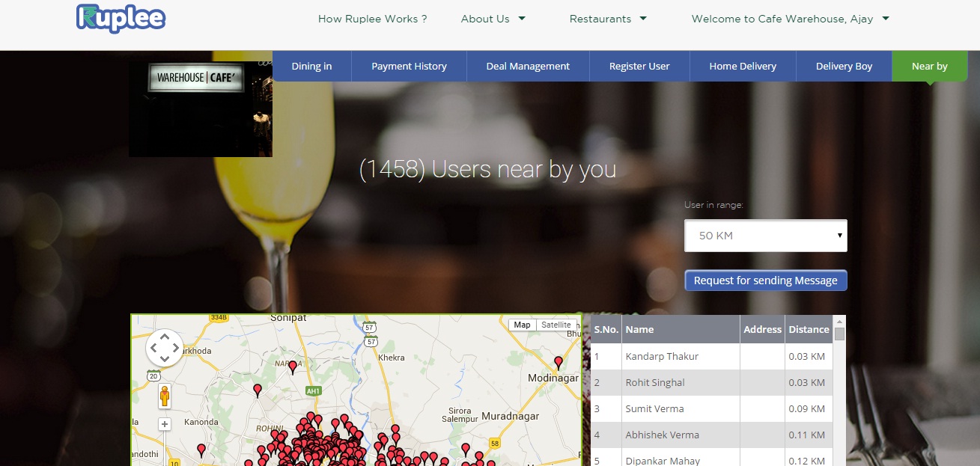Image resolution: width=980 pixels, height=466 pixels.
Task: Click the Ruplee logo
Action: (121, 19)
